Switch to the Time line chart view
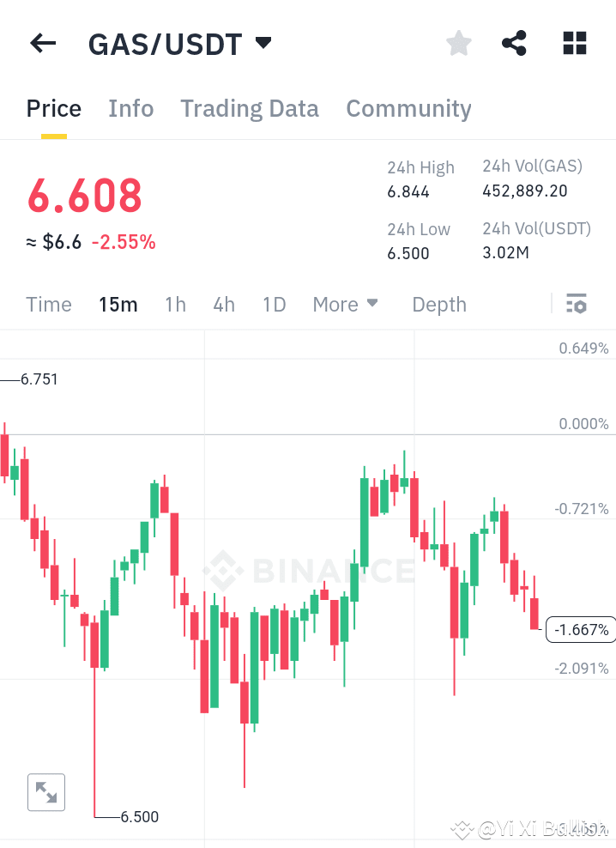 (x=48, y=304)
